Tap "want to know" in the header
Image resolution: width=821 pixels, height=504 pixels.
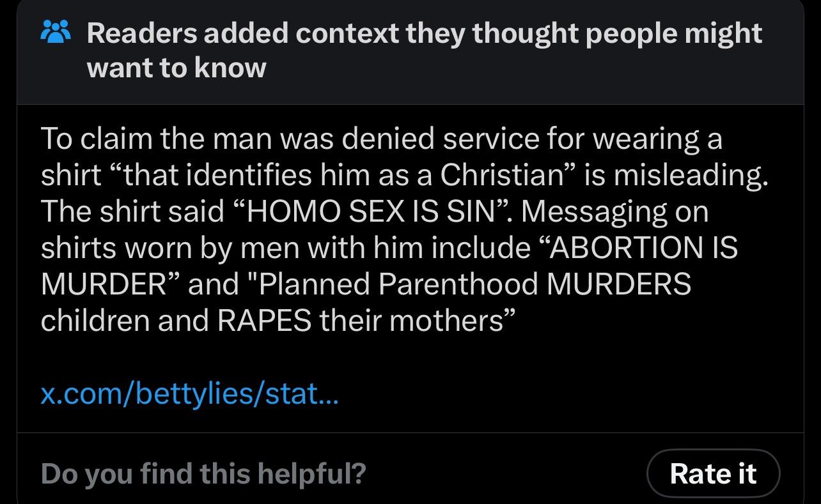pos(176,66)
